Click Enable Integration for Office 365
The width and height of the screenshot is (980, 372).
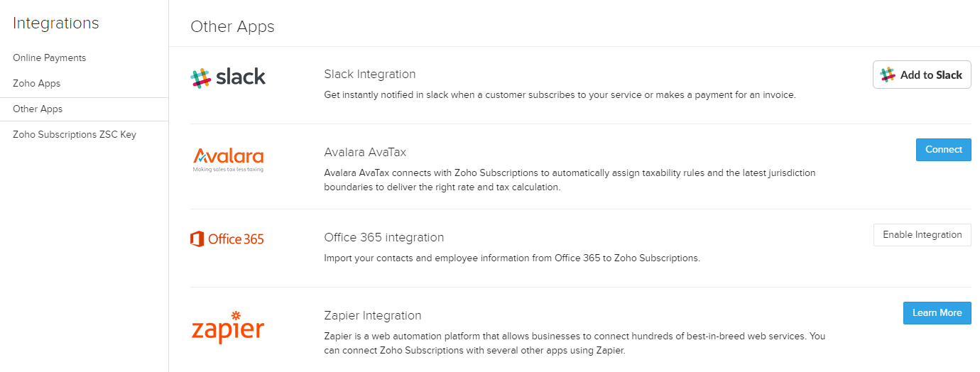(x=922, y=235)
